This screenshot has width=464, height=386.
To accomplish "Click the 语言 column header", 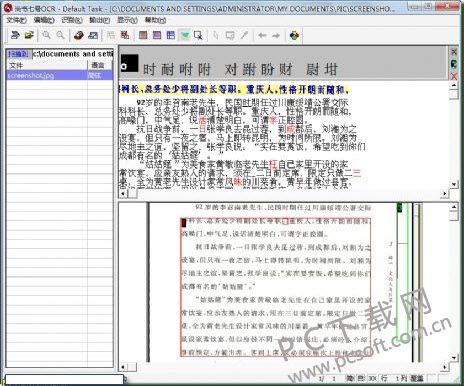I will click(x=100, y=65).
